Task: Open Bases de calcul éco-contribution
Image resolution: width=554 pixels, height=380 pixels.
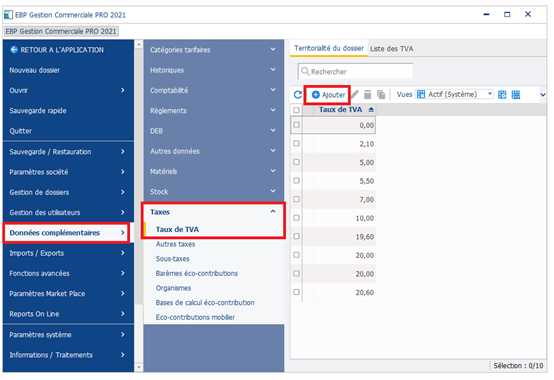Action: 205,303
